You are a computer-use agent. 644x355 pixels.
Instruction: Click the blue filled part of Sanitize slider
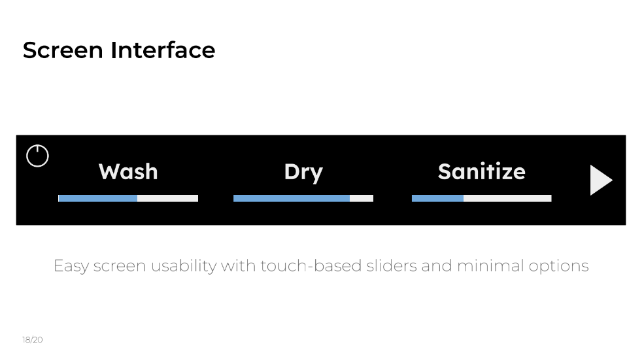point(437,198)
